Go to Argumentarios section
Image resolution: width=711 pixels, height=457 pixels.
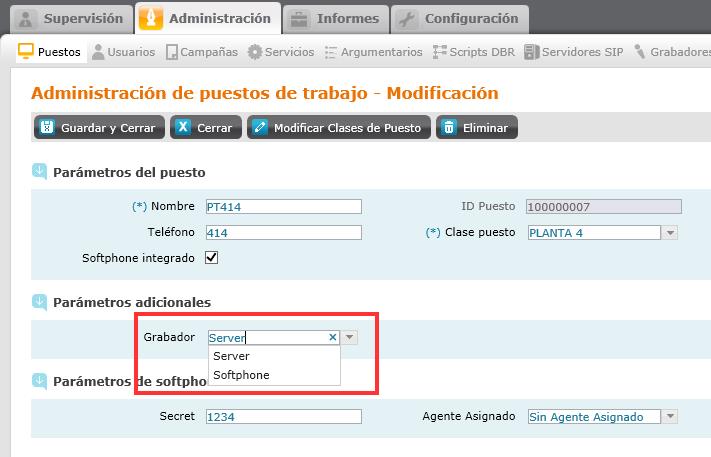point(374,52)
